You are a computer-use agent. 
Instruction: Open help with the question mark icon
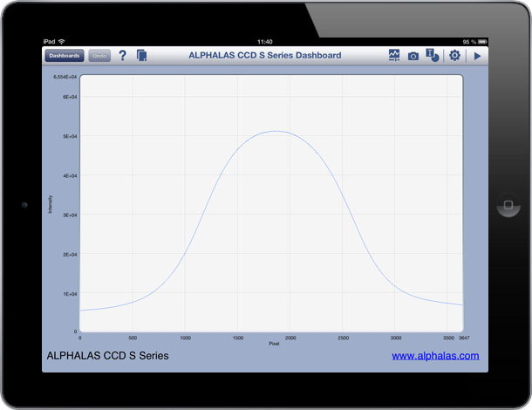pos(122,56)
